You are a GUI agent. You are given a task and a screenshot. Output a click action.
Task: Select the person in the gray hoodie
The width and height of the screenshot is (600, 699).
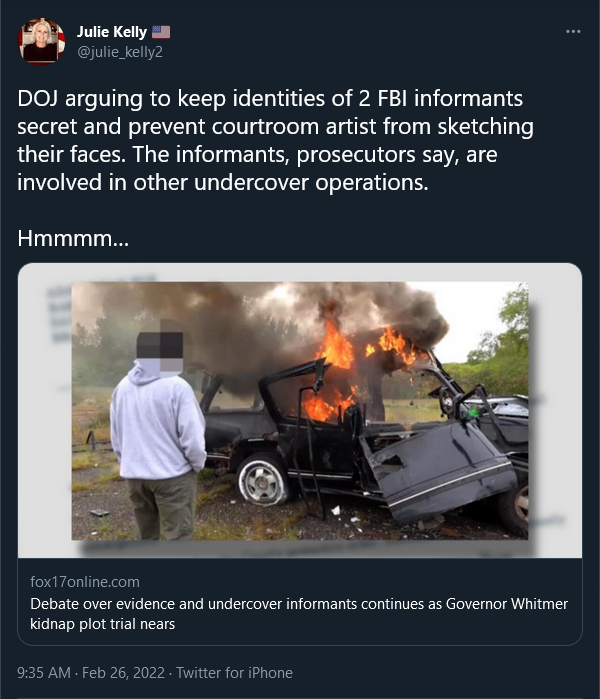point(158,430)
